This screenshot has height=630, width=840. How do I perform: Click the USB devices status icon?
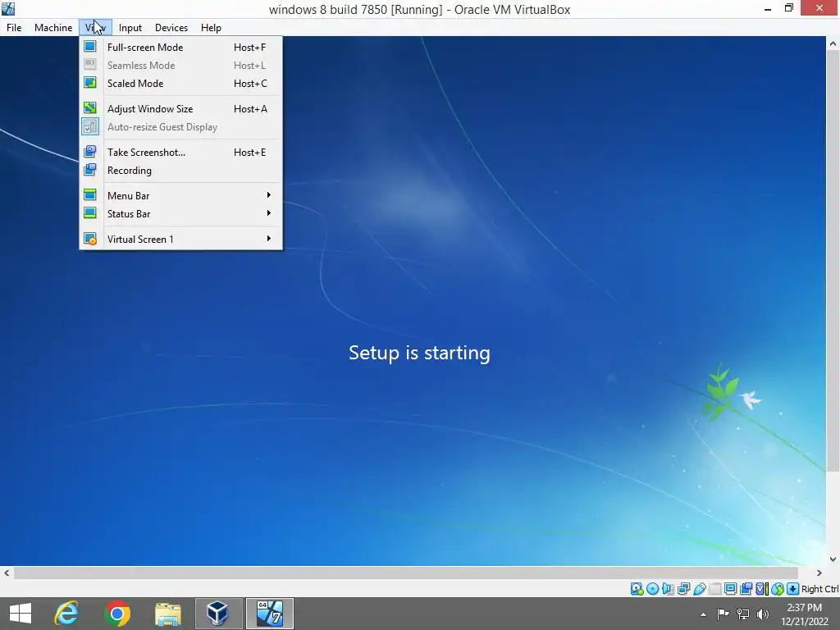click(x=699, y=589)
